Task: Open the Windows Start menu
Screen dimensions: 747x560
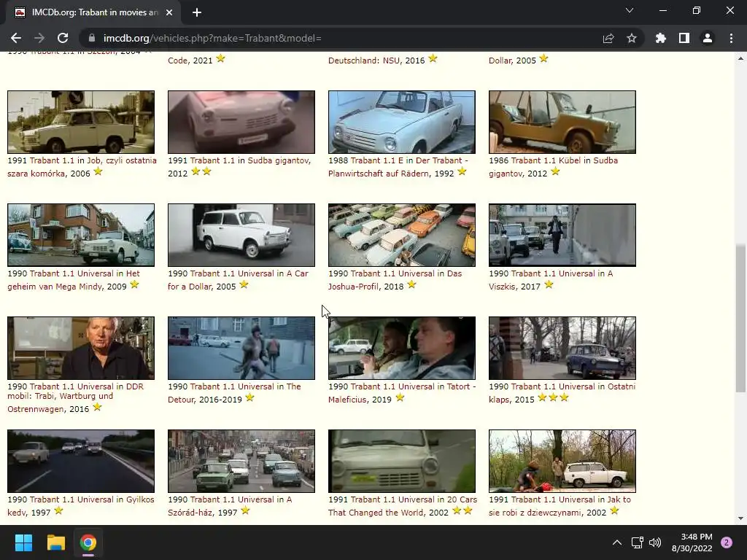Action: tap(23, 542)
